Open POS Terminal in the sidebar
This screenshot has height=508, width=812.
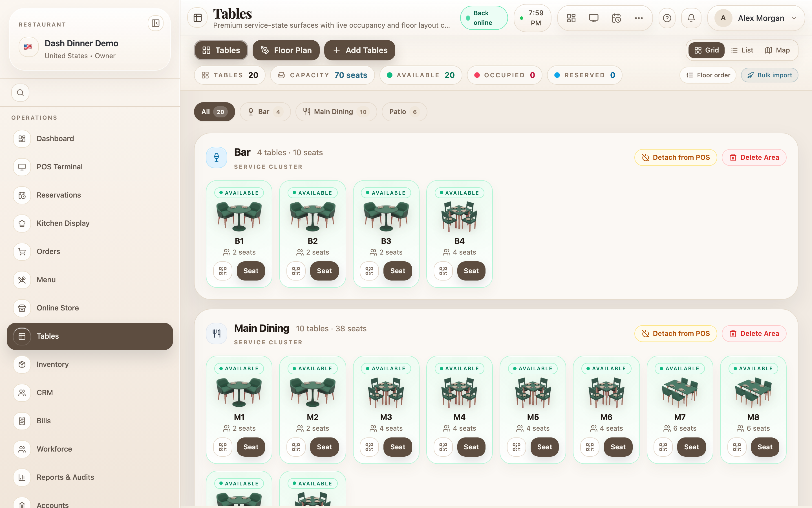click(x=90, y=167)
